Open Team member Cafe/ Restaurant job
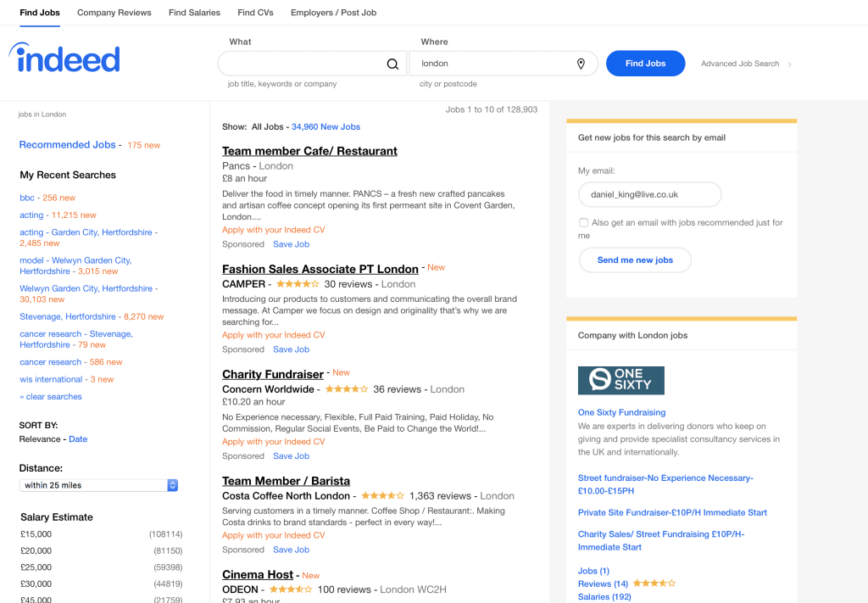868x603 pixels. click(309, 151)
